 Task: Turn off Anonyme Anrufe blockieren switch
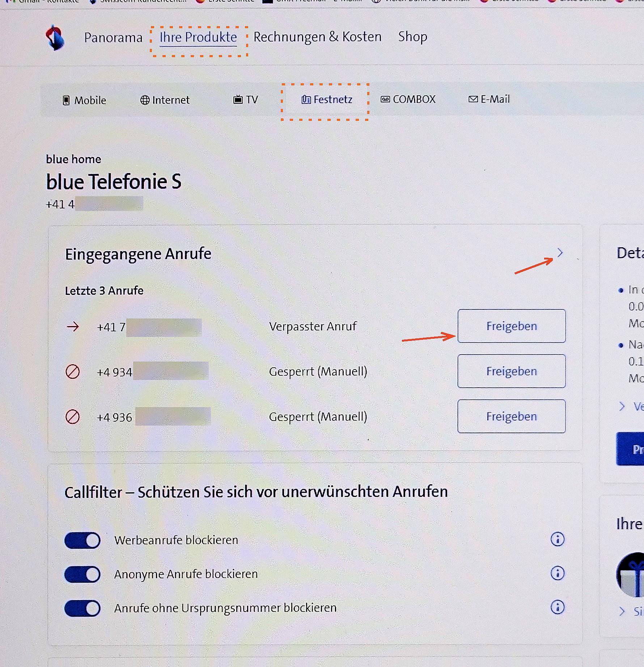pos(82,575)
